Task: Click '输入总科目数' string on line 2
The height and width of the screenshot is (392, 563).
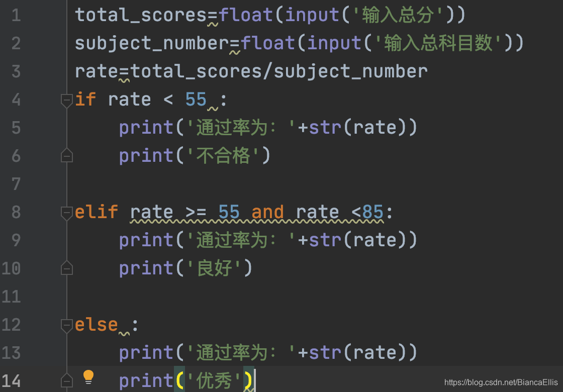Action: [x=438, y=43]
